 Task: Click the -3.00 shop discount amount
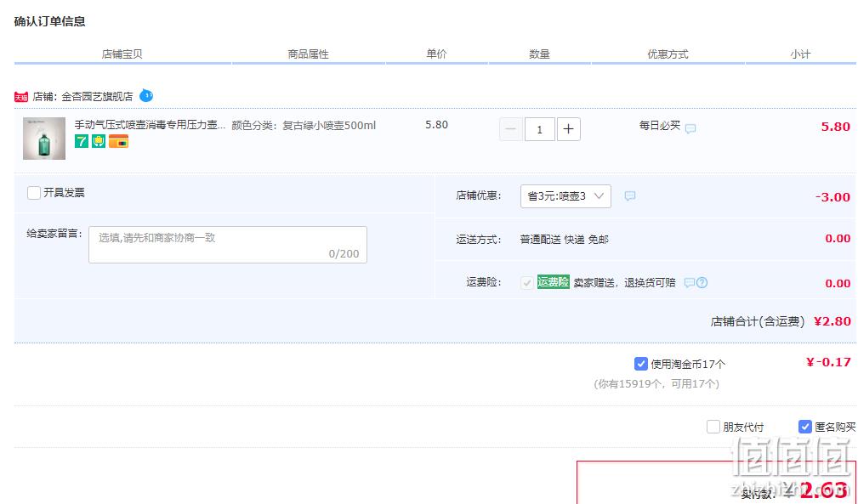pos(832,197)
